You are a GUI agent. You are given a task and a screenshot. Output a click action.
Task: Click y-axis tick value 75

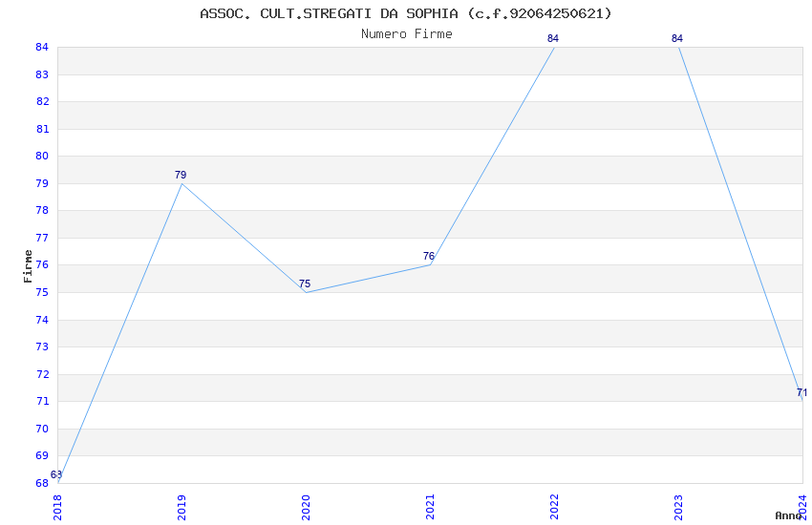(x=42, y=292)
